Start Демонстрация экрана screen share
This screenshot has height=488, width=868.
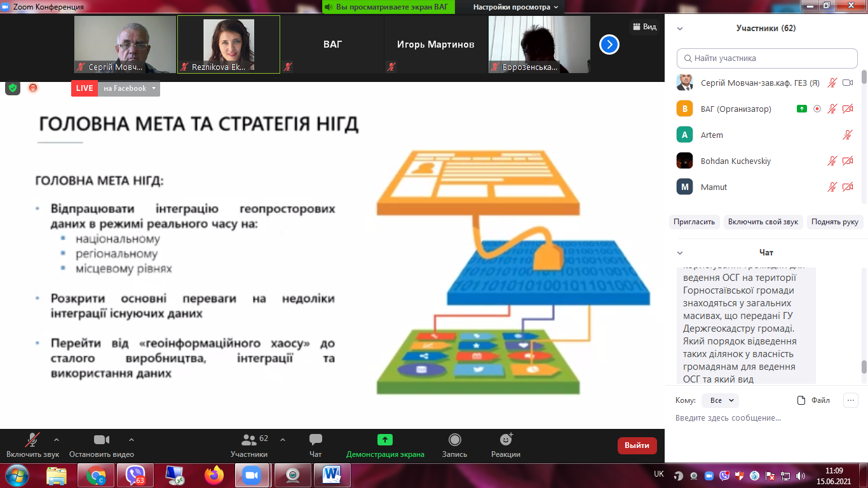pyautogui.click(x=385, y=445)
